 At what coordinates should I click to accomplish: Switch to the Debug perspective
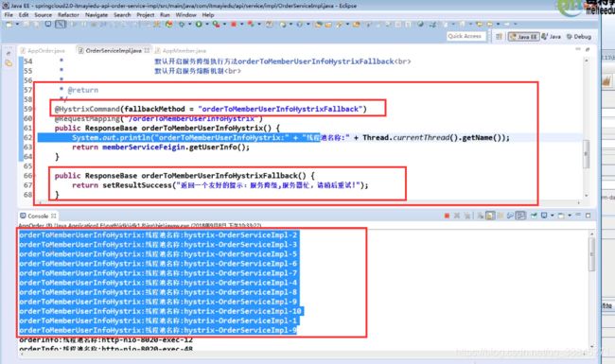[x=579, y=37]
